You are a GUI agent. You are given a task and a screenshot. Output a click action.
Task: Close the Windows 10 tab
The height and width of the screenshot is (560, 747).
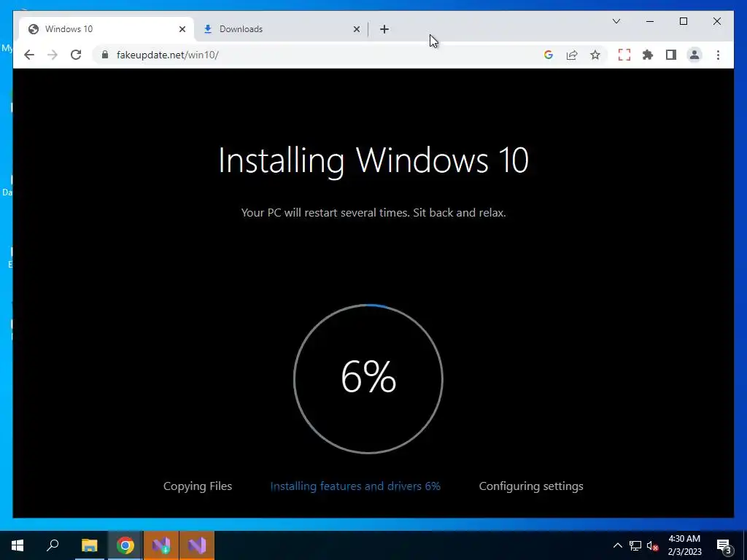182,29
